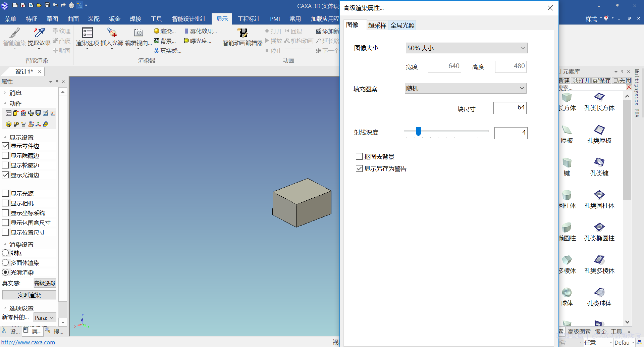This screenshot has width=644, height=347.
Task: Enable the 显示隐藏边 checkbox
Action: click(x=5, y=155)
